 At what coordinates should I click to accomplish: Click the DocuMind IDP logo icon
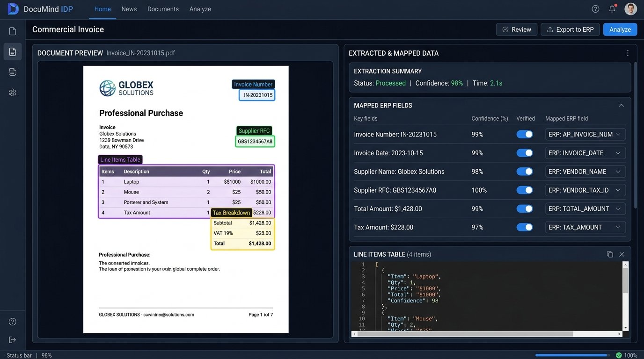[x=13, y=9]
